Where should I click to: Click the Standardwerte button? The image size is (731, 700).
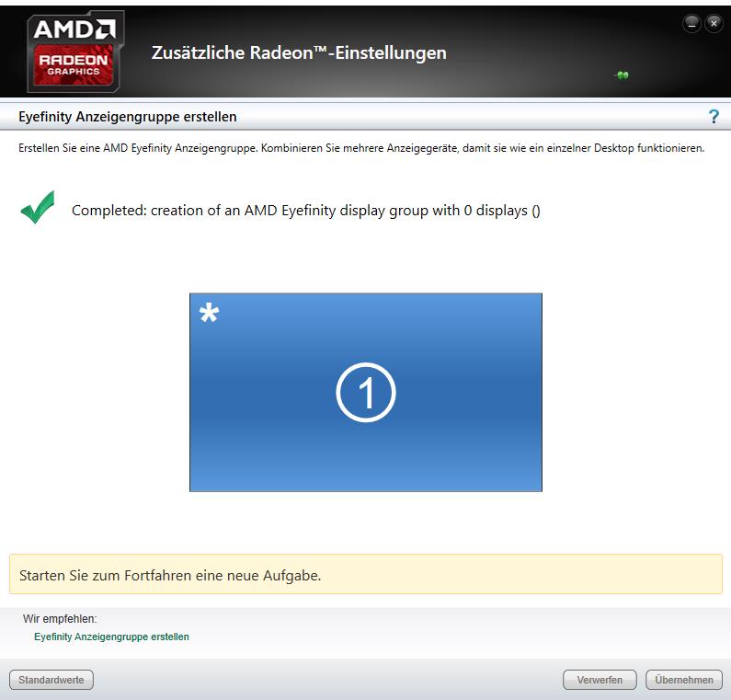51,680
